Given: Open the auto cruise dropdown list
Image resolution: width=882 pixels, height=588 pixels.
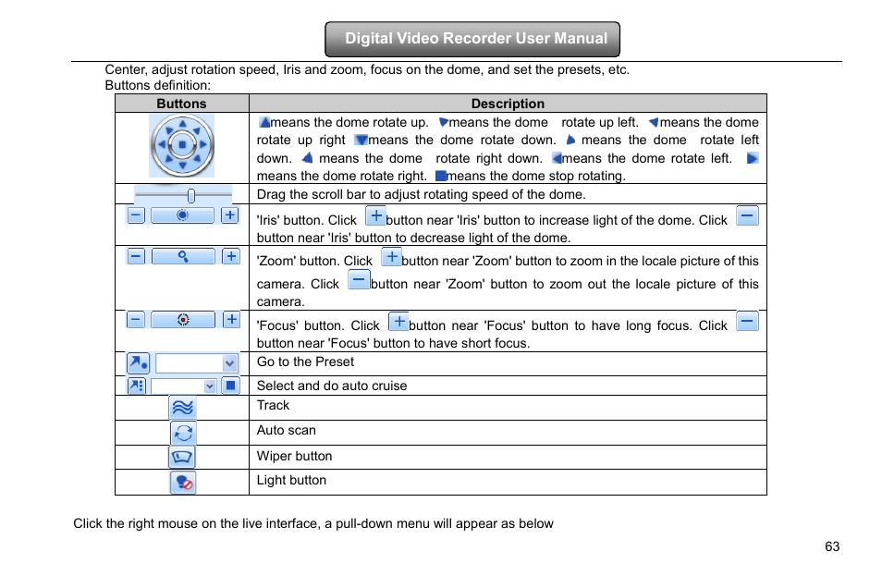Looking at the screenshot, I should pyautogui.click(x=210, y=386).
